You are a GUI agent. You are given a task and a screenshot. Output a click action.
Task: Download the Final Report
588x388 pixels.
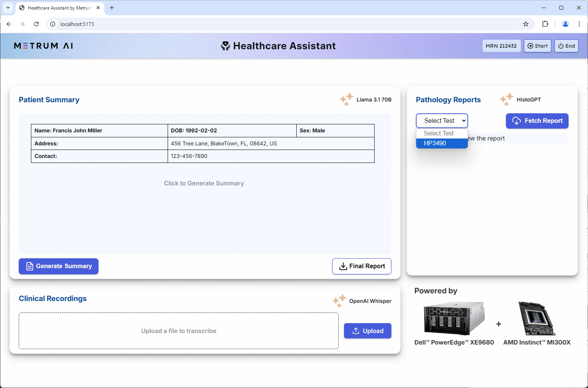[x=362, y=266]
